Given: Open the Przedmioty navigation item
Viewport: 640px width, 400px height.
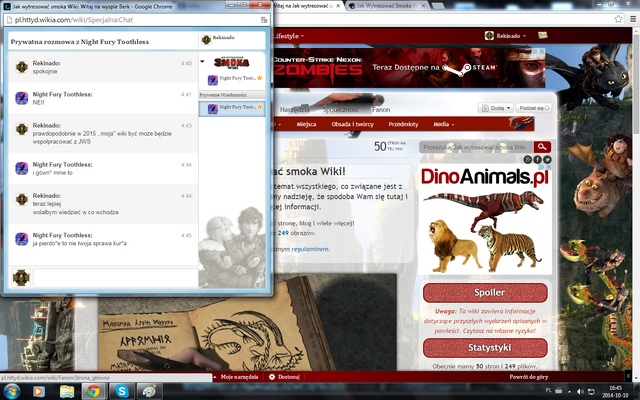Looking at the screenshot, I should [x=403, y=124].
